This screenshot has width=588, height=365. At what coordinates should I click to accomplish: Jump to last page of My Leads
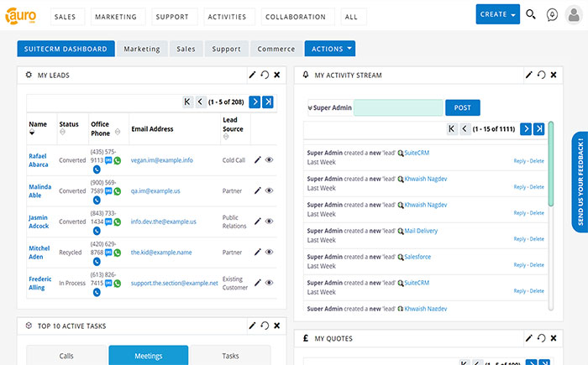pos(268,102)
